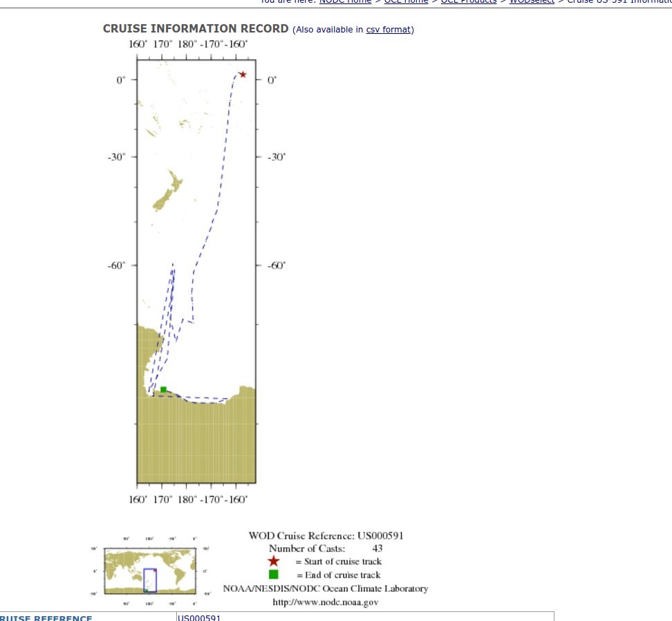The image size is (672, 621).
Task: Select the red star legend icon
Action: tap(274, 562)
